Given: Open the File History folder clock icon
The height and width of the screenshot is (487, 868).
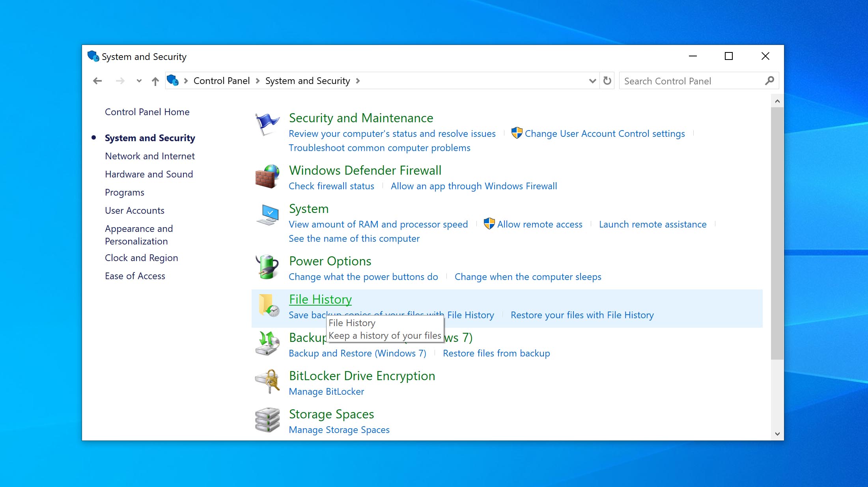Looking at the screenshot, I should [x=269, y=305].
